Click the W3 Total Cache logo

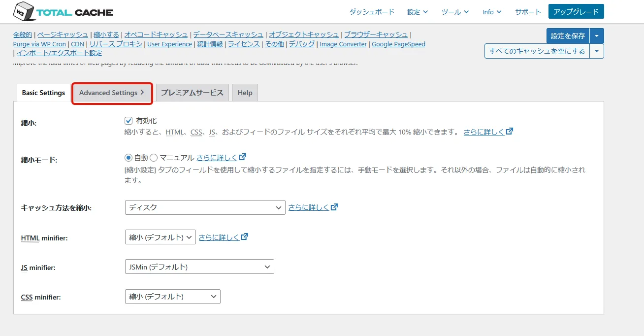pyautogui.click(x=64, y=12)
